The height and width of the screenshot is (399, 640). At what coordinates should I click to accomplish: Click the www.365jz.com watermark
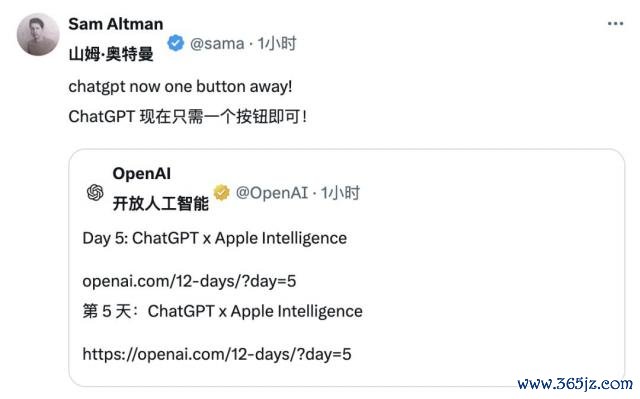[x=575, y=384]
